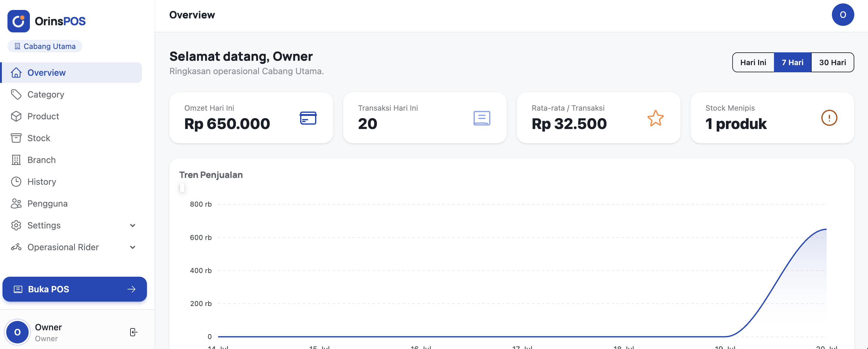Screen dimensions: 868x349
Task: Click the star icon in Rata-rata card
Action: (655, 118)
